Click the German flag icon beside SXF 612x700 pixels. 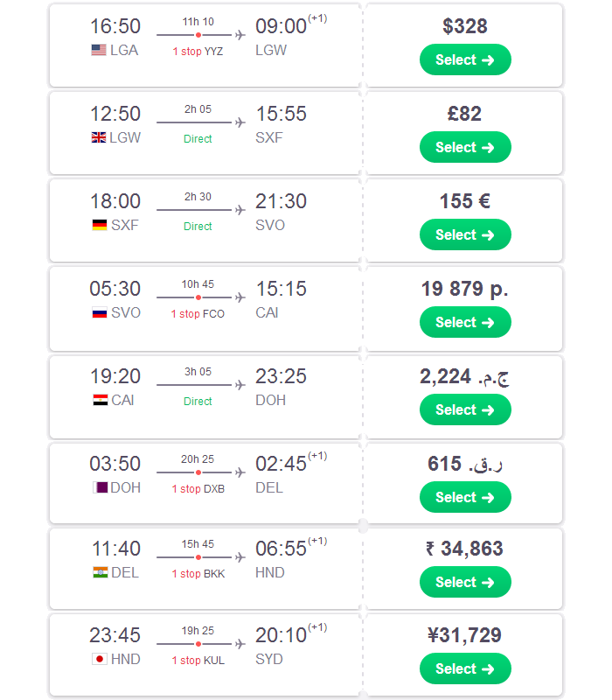(x=100, y=225)
